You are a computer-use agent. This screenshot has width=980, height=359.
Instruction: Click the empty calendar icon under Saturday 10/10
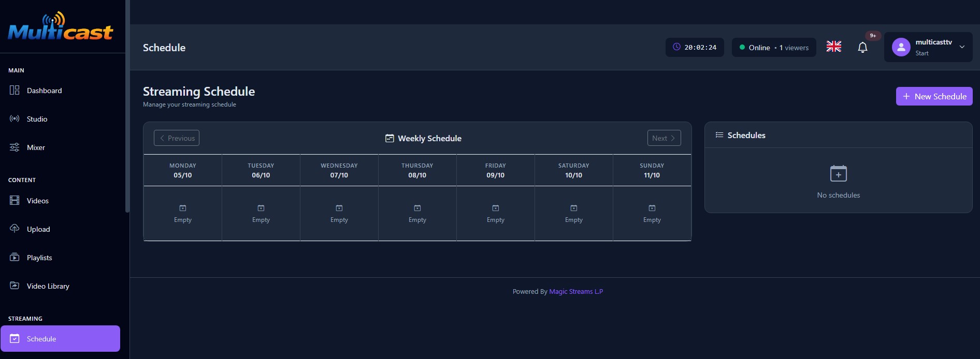point(574,208)
